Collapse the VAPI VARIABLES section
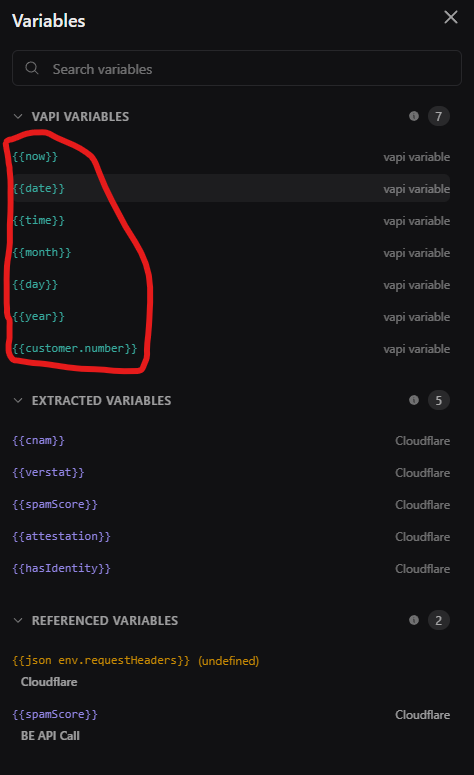 [18, 117]
